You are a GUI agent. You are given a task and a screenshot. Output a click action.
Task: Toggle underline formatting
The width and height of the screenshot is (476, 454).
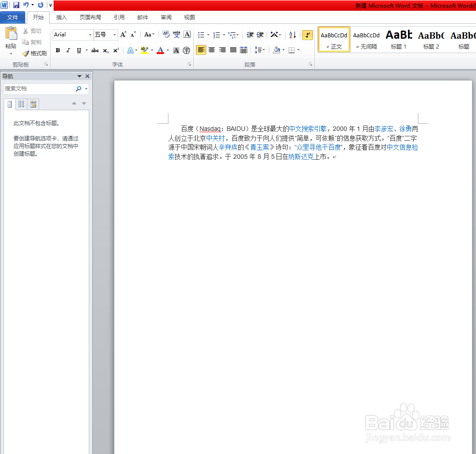[79, 50]
